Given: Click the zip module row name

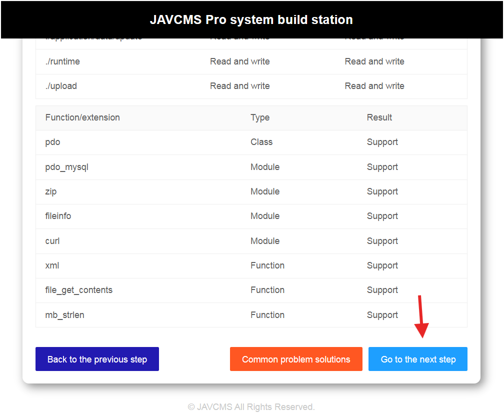Looking at the screenshot, I should tap(51, 191).
